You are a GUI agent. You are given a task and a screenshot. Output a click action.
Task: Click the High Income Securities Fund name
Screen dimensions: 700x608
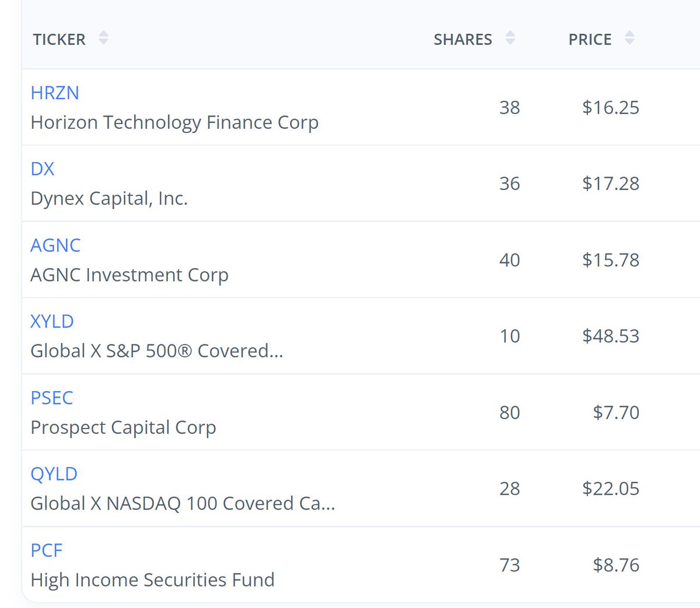click(152, 580)
